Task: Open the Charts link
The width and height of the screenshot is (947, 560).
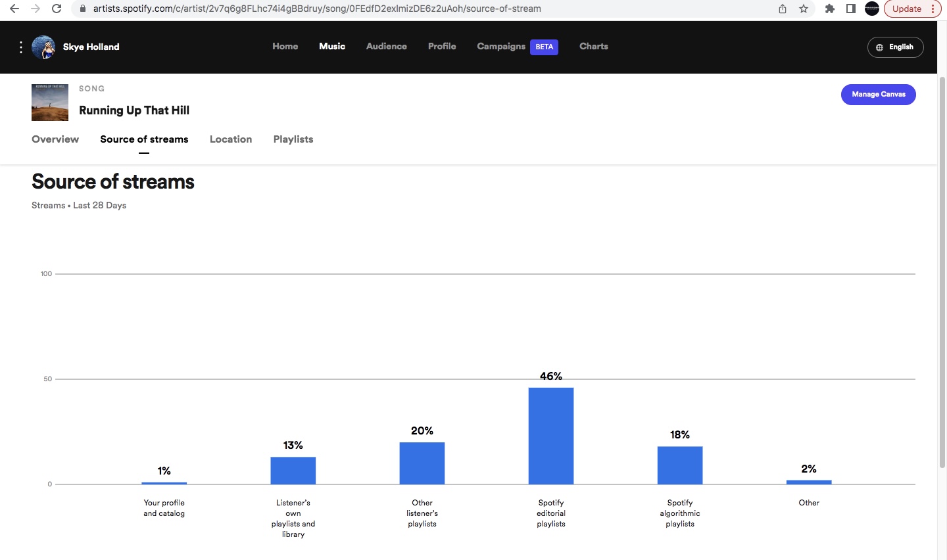Action: (x=593, y=47)
